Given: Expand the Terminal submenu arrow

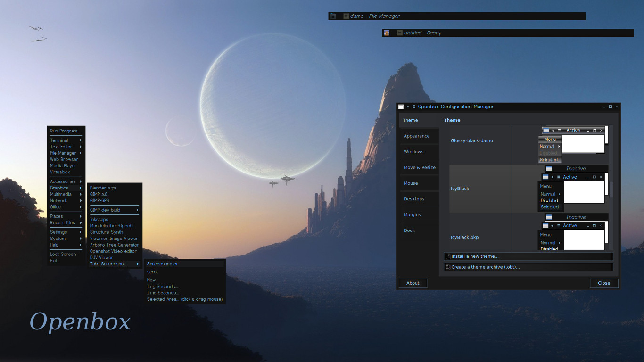Looking at the screenshot, I should [81, 140].
